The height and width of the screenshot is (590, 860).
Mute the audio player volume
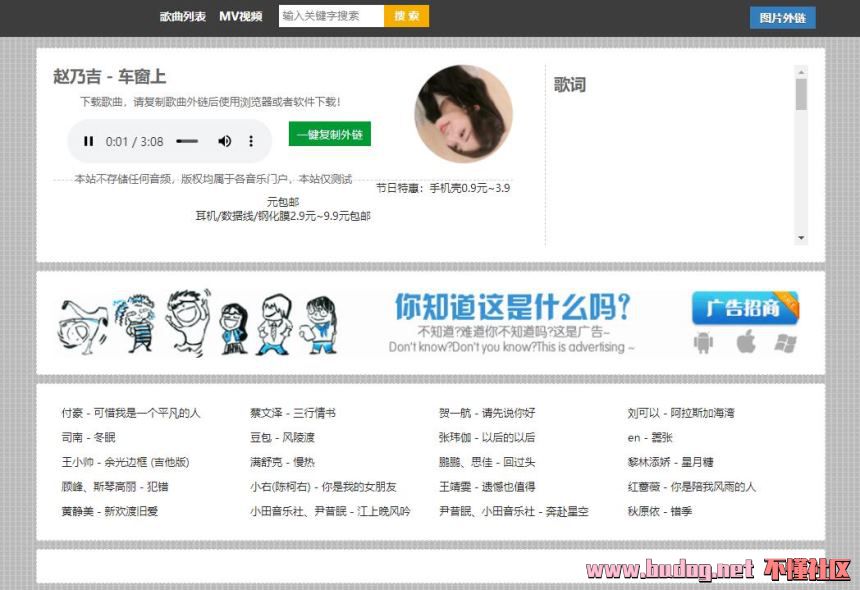225,141
